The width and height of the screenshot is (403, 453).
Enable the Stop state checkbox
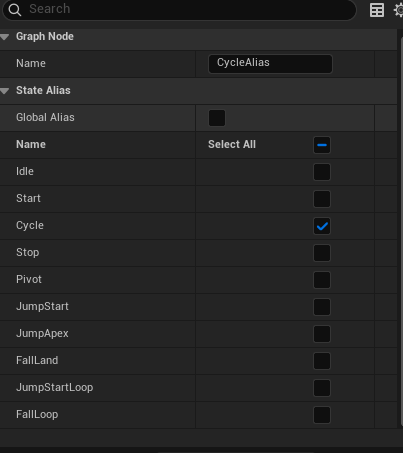click(x=322, y=253)
